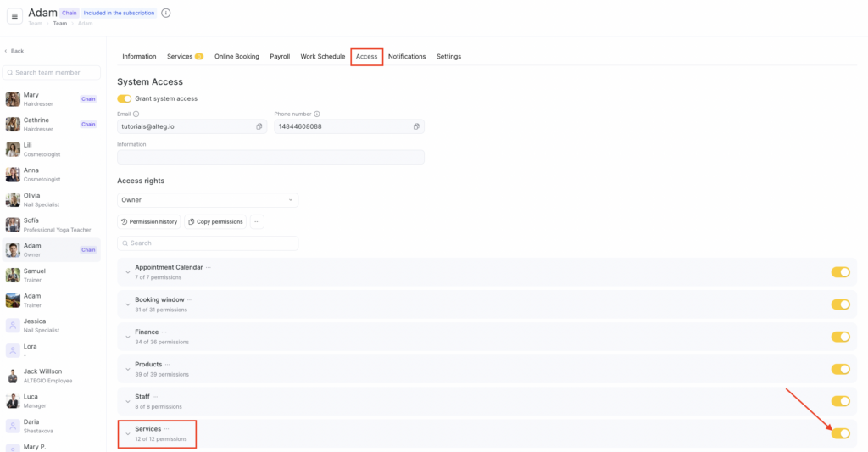Expand the Appointment Calendar permissions chevron

(128, 272)
